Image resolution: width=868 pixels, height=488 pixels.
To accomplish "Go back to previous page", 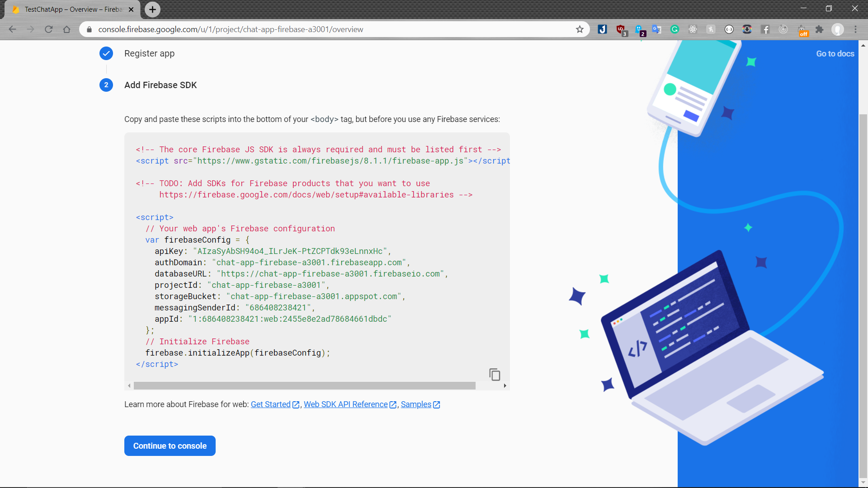I will point(12,29).
